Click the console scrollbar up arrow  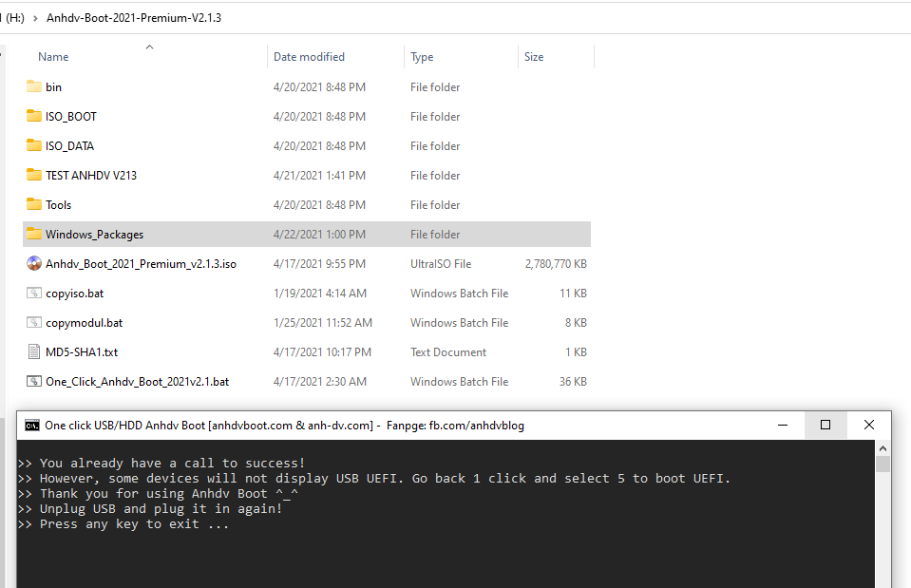[x=883, y=448]
